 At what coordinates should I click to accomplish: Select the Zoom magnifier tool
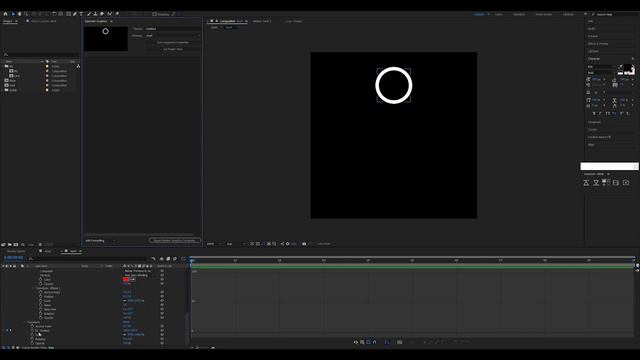[26, 14]
